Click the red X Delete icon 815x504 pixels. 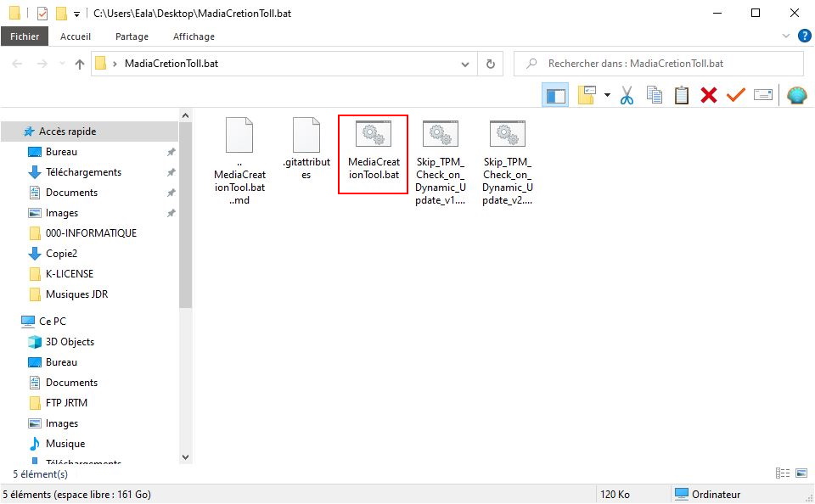[709, 95]
